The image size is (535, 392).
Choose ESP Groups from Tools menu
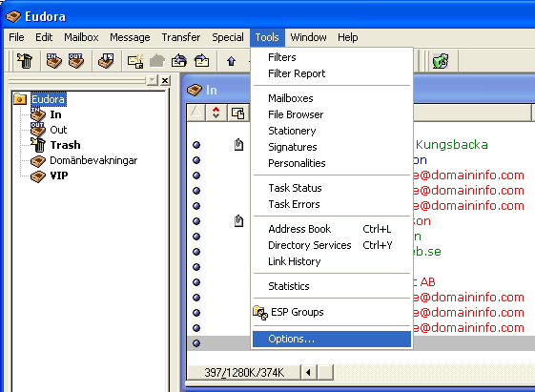coord(332,312)
